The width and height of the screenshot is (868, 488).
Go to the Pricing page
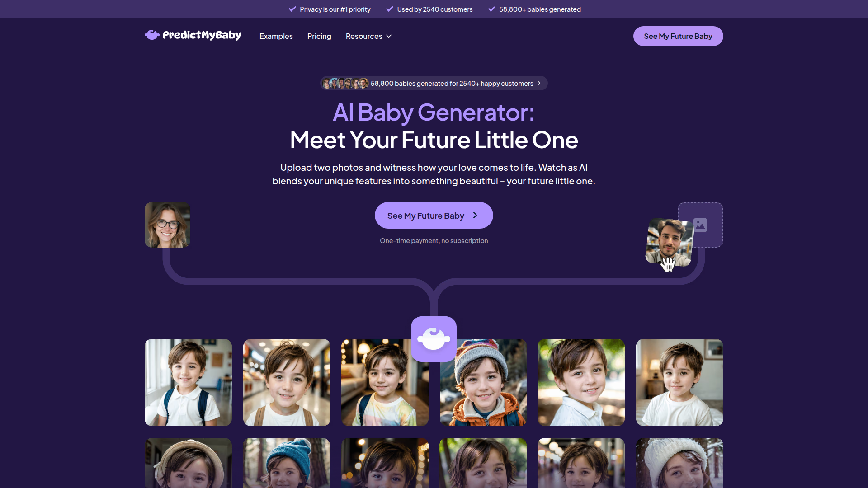pos(319,36)
